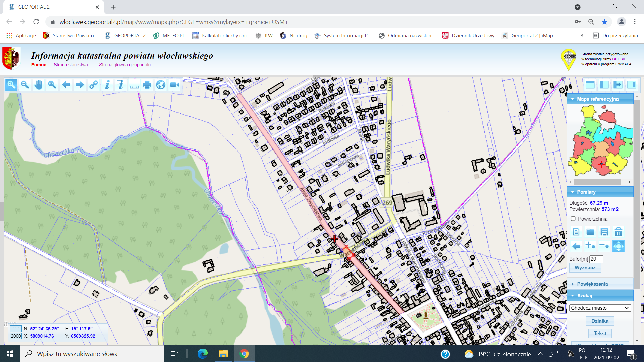Click the print map icon
This screenshot has height=362, width=644.
tap(147, 85)
